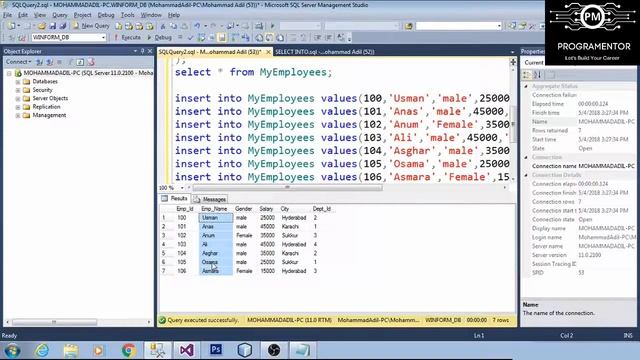The width and height of the screenshot is (640, 360).
Task: Expand the Management folder
Action: (18, 116)
